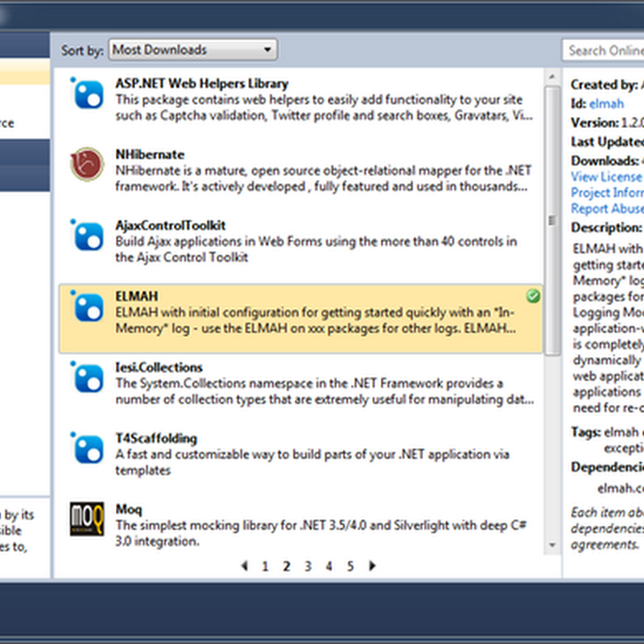Image resolution: width=644 pixels, height=644 pixels.
Task: Select the T4Scaffolding package title
Action: point(156,438)
